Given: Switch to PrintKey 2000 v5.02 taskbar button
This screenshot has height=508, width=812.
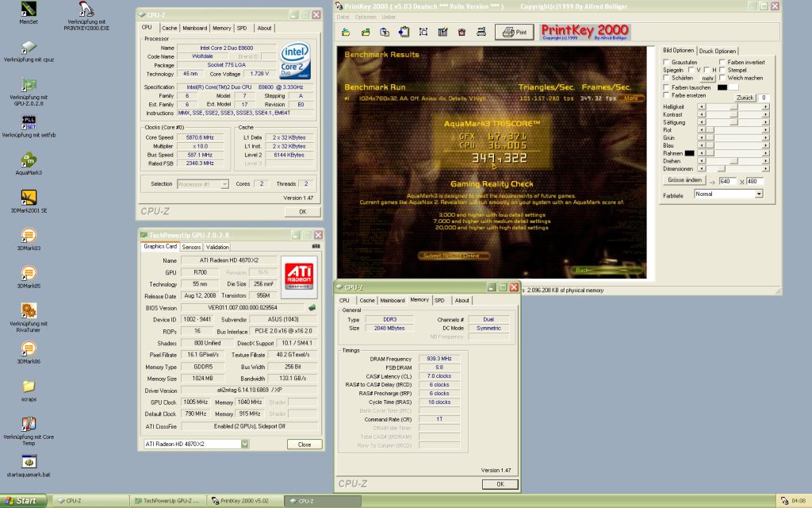Looking at the screenshot, I should coord(244,502).
